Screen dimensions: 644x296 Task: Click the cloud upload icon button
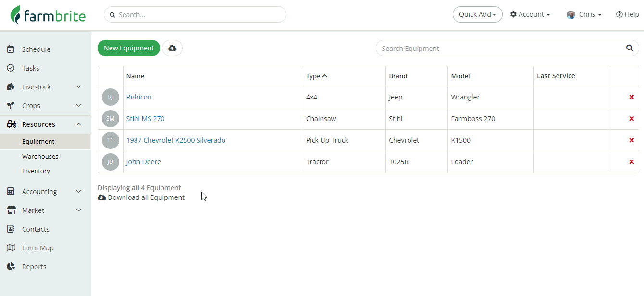point(172,48)
